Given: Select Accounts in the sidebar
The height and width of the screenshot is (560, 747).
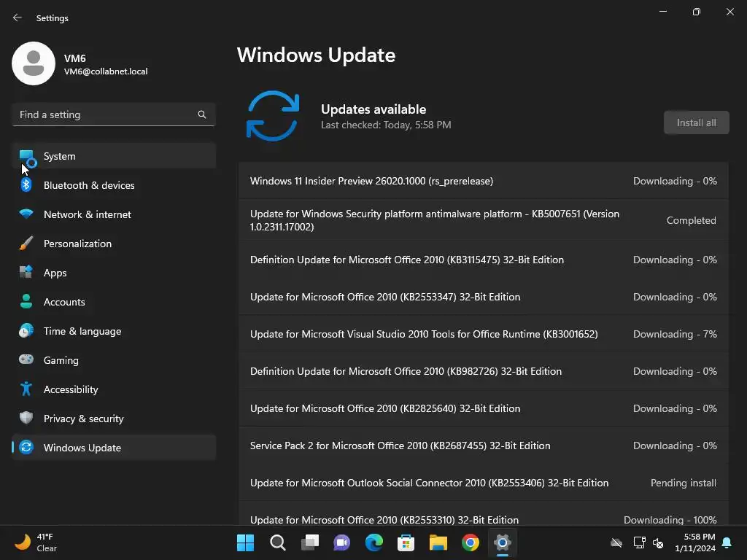Looking at the screenshot, I should pos(114,301).
